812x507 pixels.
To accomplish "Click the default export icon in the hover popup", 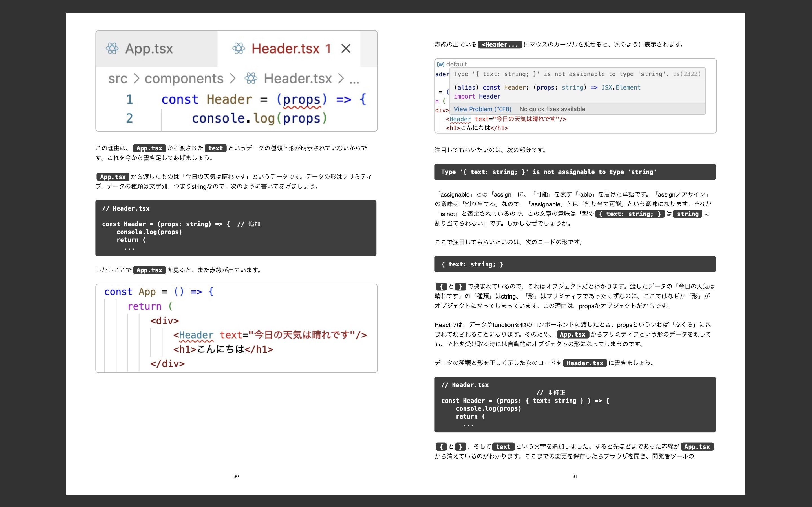I will coord(441,64).
